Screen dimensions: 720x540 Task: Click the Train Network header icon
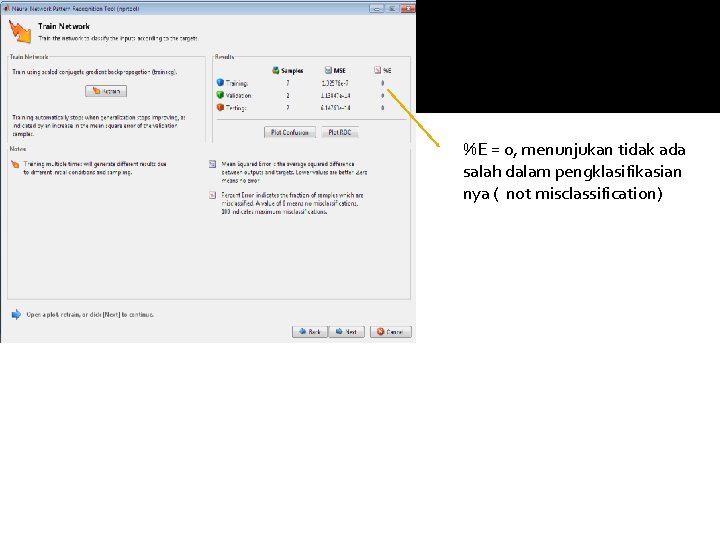click(x=20, y=32)
